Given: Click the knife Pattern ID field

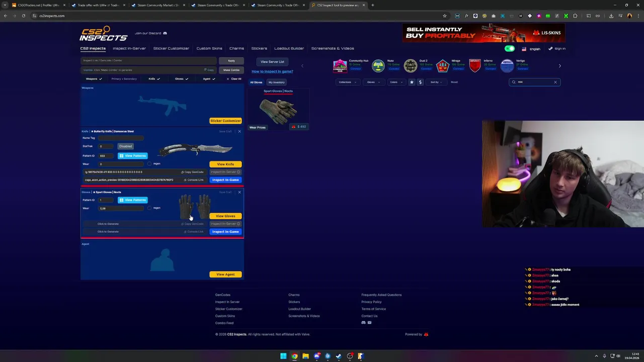Looking at the screenshot, I should click(107, 156).
